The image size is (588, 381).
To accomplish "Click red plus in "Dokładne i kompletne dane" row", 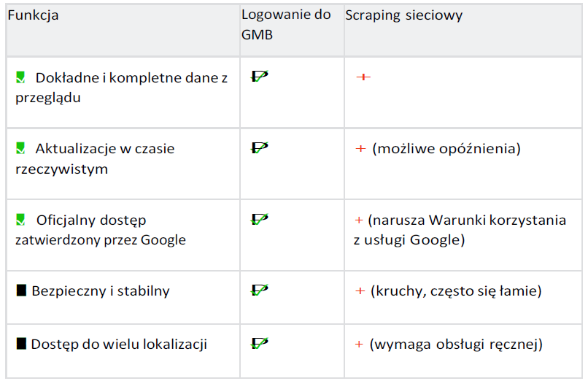I will (363, 77).
